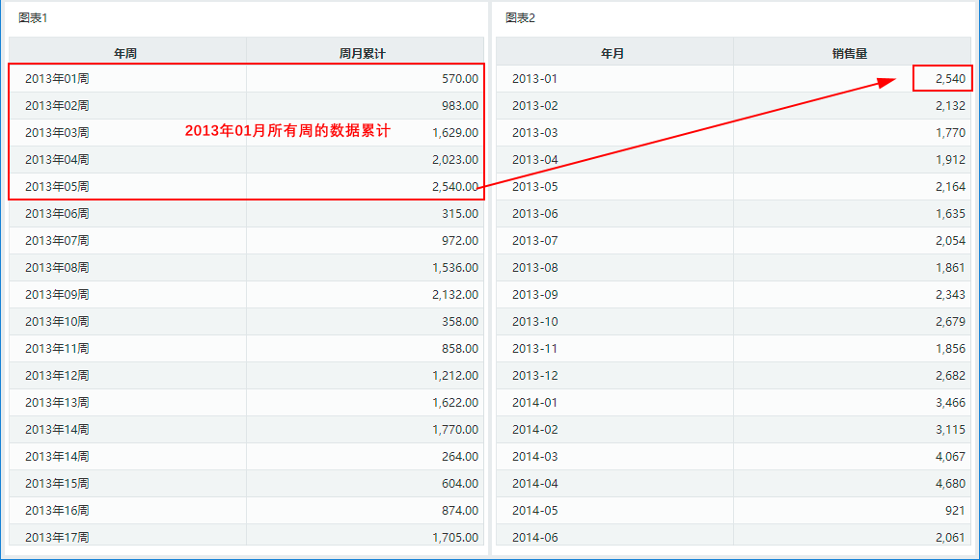This screenshot has width=980, height=560.
Task: Select the 2013年15周 row label
Action: [57, 483]
